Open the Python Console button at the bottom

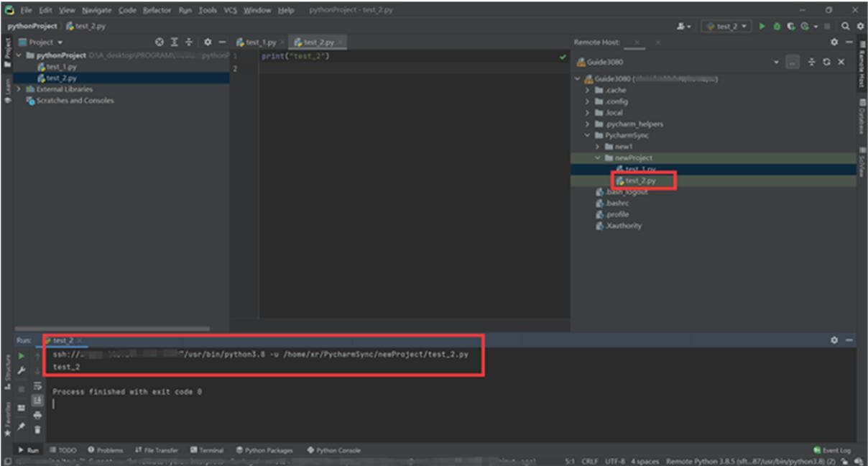(333, 450)
